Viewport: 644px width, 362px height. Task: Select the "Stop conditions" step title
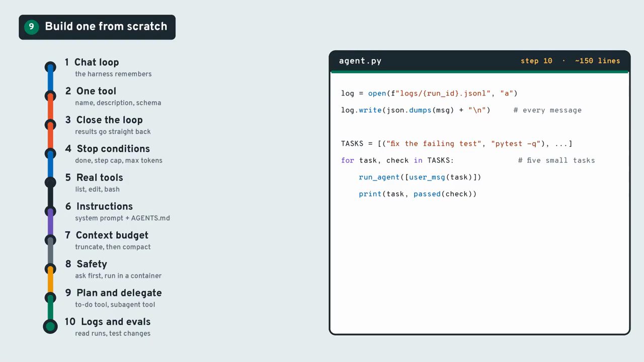coord(113,149)
